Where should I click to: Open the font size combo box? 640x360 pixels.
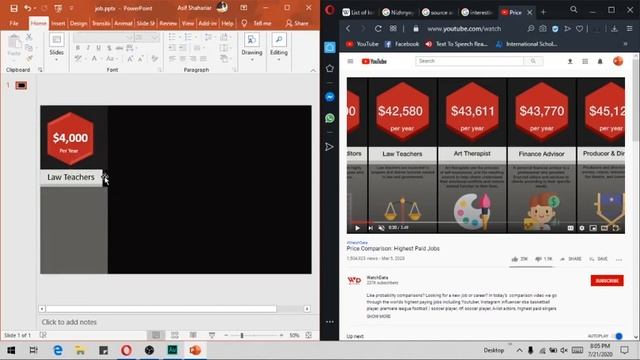pyautogui.click(x=147, y=38)
